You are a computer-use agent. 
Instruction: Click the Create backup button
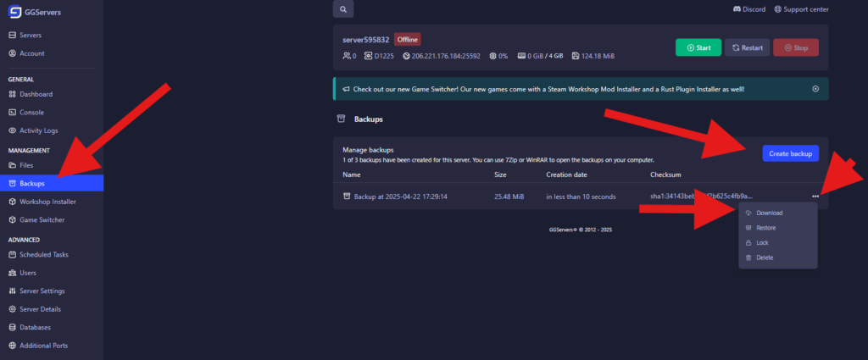point(791,153)
